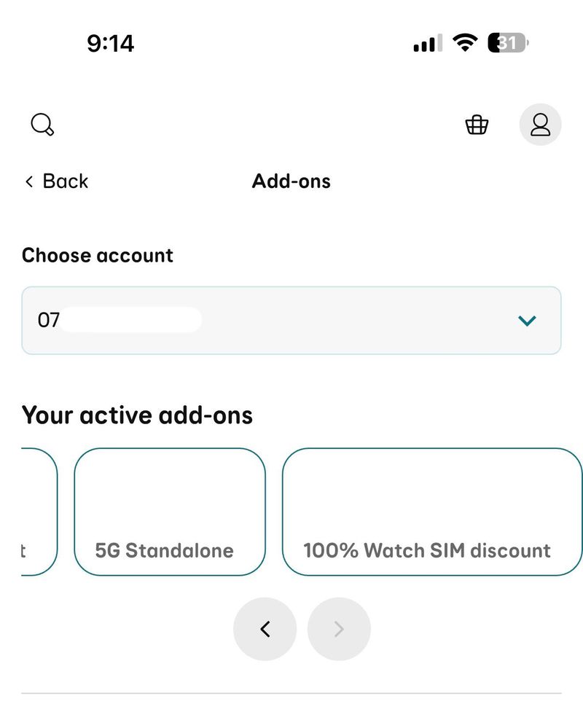Expand the account chevron dropdown arrow
Image resolution: width=583 pixels, height=728 pixels.
pos(526,321)
